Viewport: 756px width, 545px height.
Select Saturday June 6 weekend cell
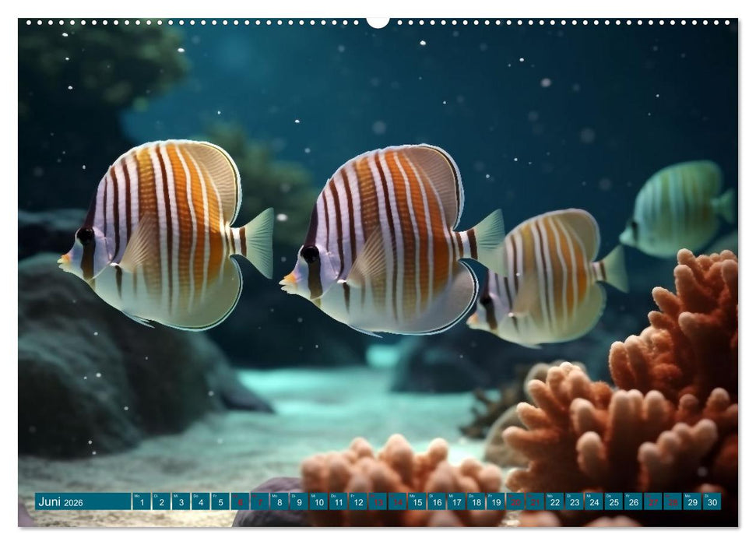240,501
